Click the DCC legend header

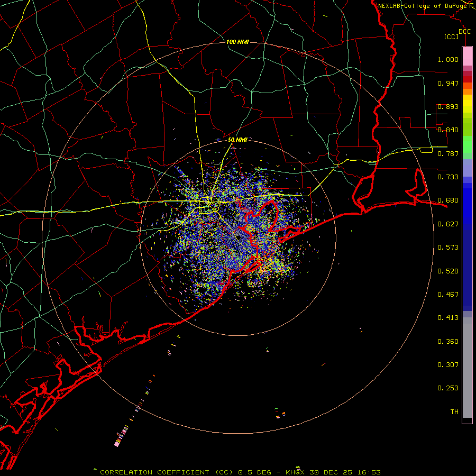pos(464,32)
